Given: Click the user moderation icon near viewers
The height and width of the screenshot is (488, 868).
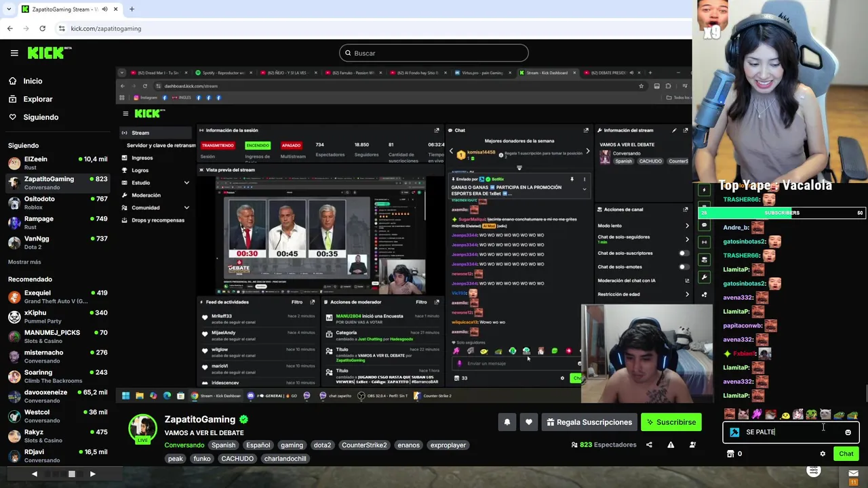Looking at the screenshot, I should 692,445.
